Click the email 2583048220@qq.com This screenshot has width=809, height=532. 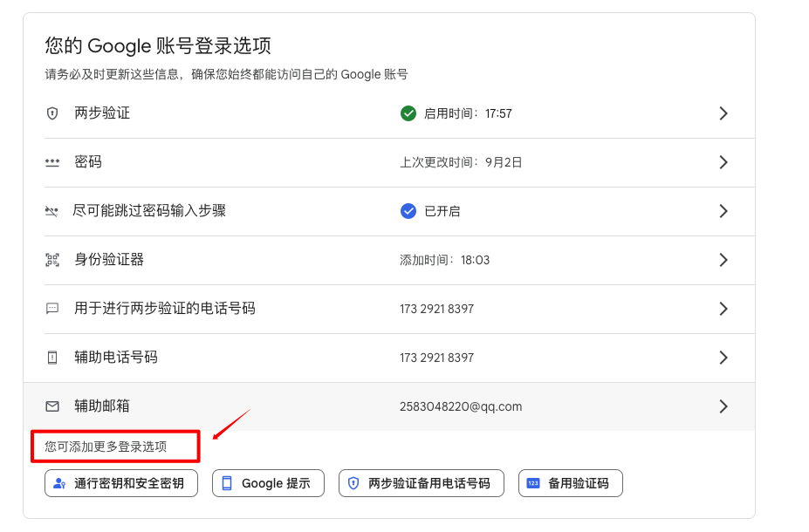pos(461,406)
